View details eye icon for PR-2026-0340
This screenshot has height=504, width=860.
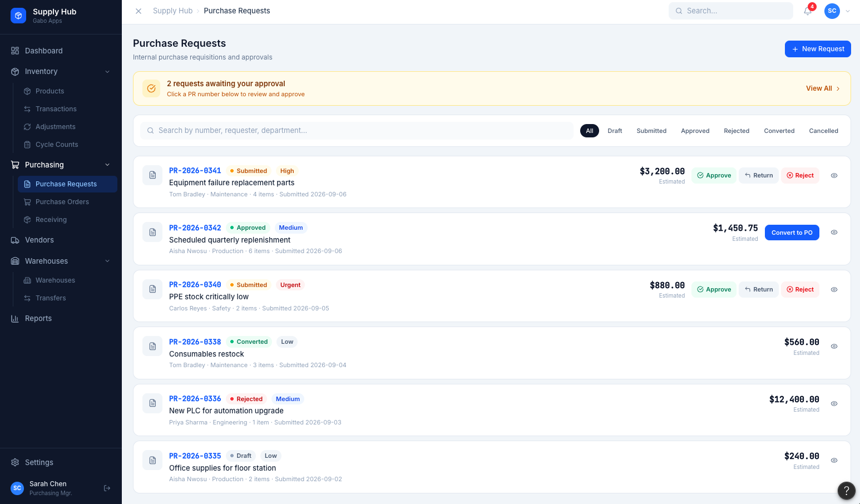coord(834,289)
